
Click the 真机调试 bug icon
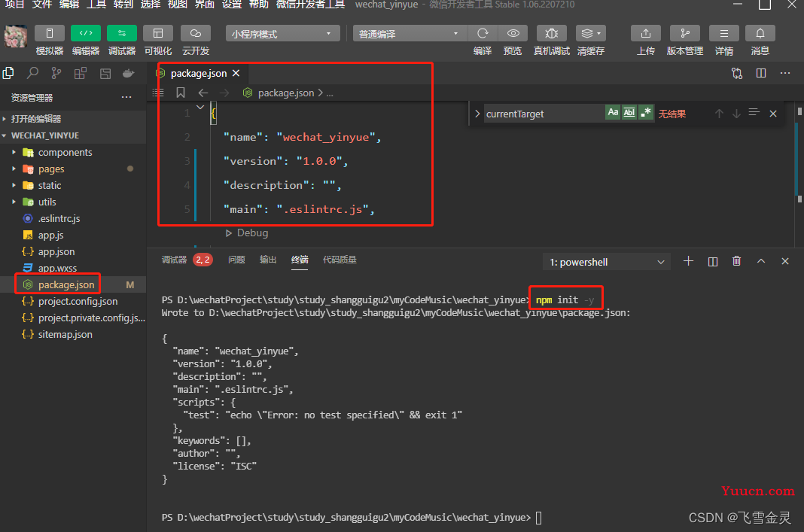tap(552, 33)
